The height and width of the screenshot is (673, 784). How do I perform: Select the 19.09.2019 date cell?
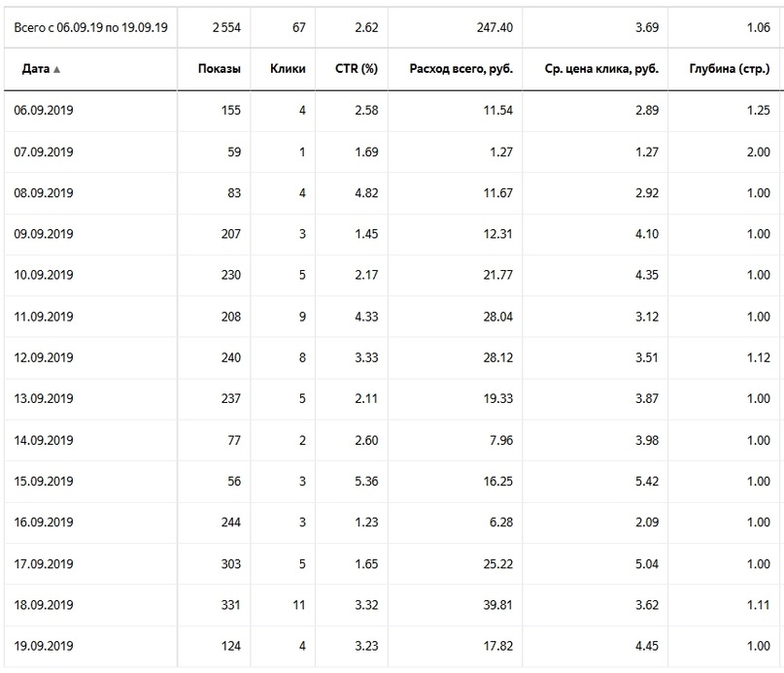coord(44,646)
